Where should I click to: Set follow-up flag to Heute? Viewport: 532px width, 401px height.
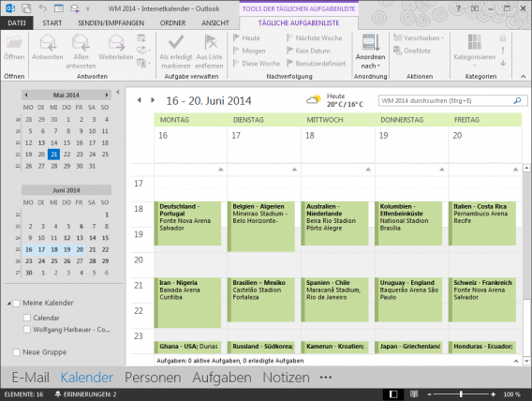pyautogui.click(x=246, y=37)
